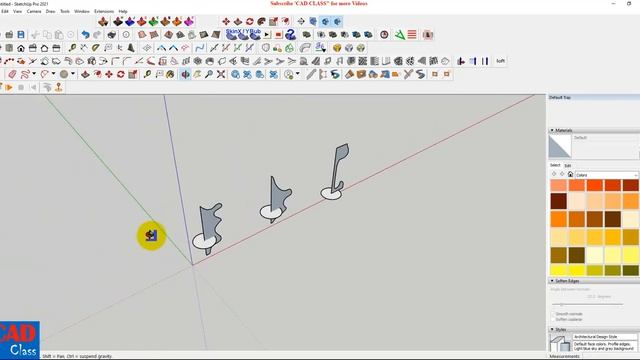
Task: Open the dropdown arrow beside clock-check icon
Action: (x=298, y=74)
